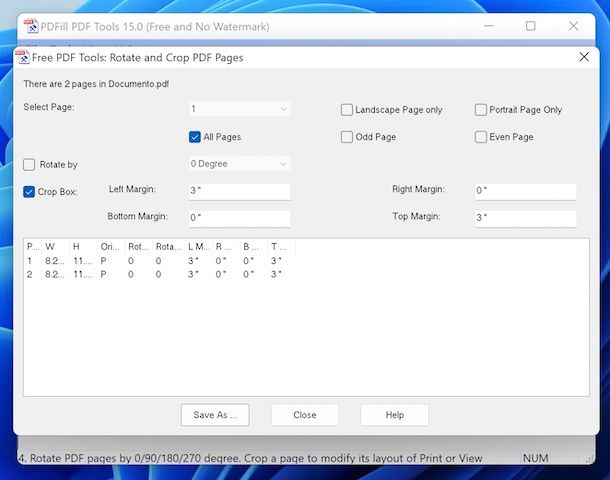610x480 pixels.
Task: Click the status bar Rotate PDF pages description
Action: (250, 458)
